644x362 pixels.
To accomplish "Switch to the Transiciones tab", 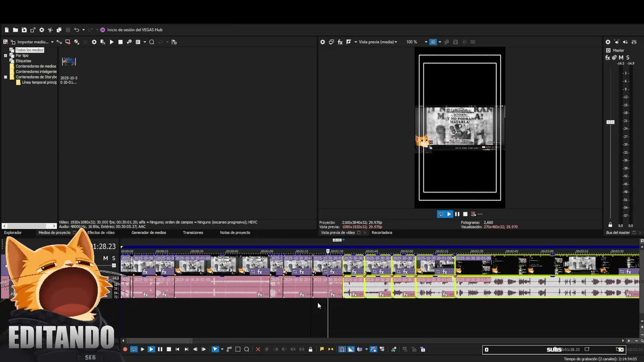I will pos(193,233).
